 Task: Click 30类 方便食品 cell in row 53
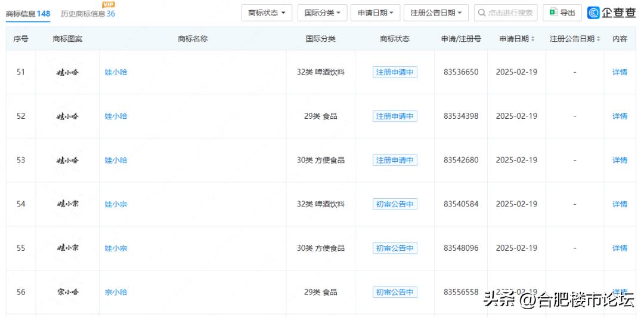point(321,161)
